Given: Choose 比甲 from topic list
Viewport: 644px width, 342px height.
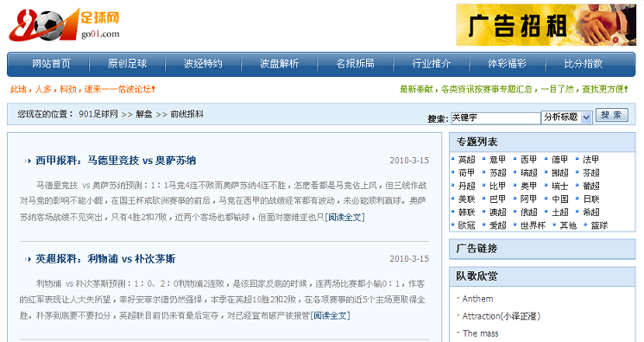Looking at the screenshot, I should coord(498,186).
